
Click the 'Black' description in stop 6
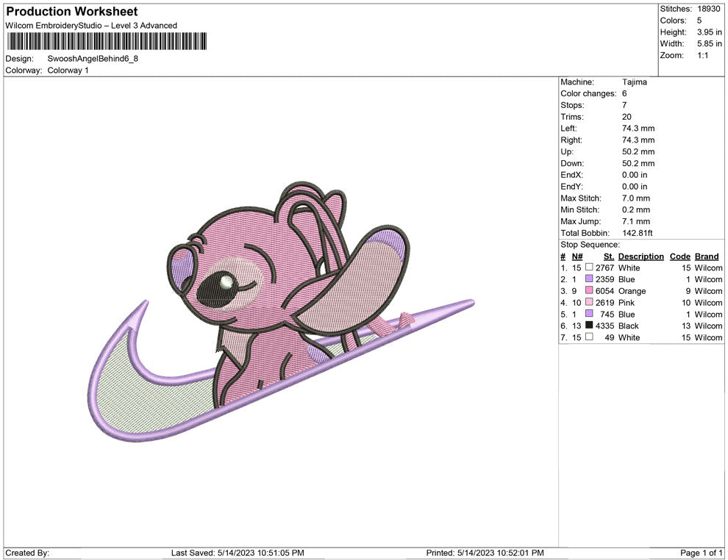tap(628, 326)
